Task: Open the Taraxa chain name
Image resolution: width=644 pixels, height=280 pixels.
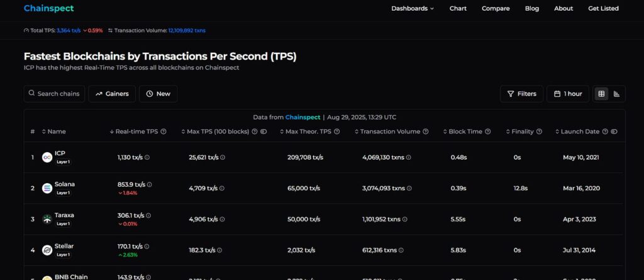Action: [65, 215]
